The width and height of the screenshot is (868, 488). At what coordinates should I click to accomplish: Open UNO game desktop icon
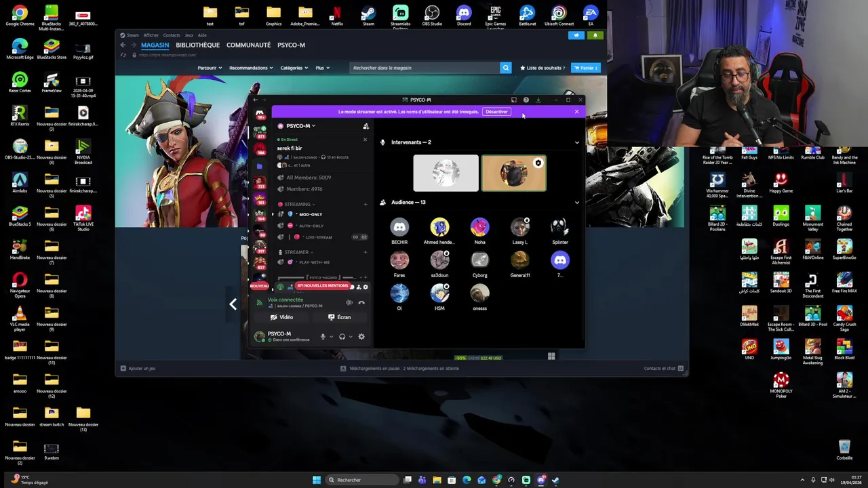[749, 349]
